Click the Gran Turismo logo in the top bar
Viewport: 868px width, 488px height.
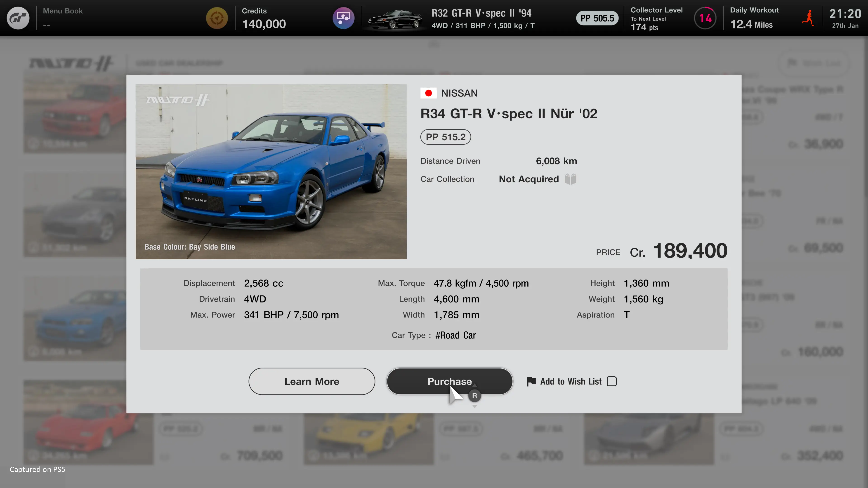(18, 18)
